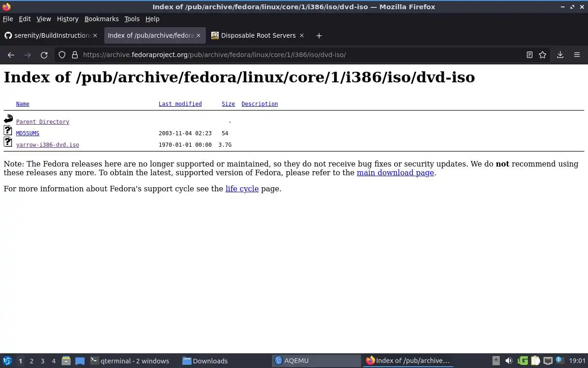Image resolution: width=588 pixels, height=368 pixels.
Task: Click the Forward navigation arrow
Action: point(28,55)
